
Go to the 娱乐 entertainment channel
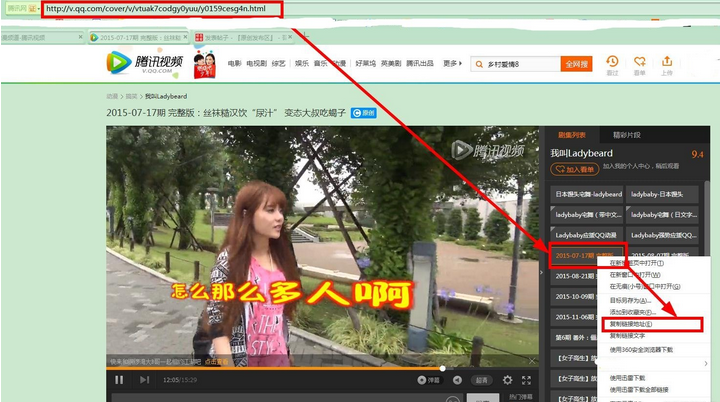[x=302, y=63]
